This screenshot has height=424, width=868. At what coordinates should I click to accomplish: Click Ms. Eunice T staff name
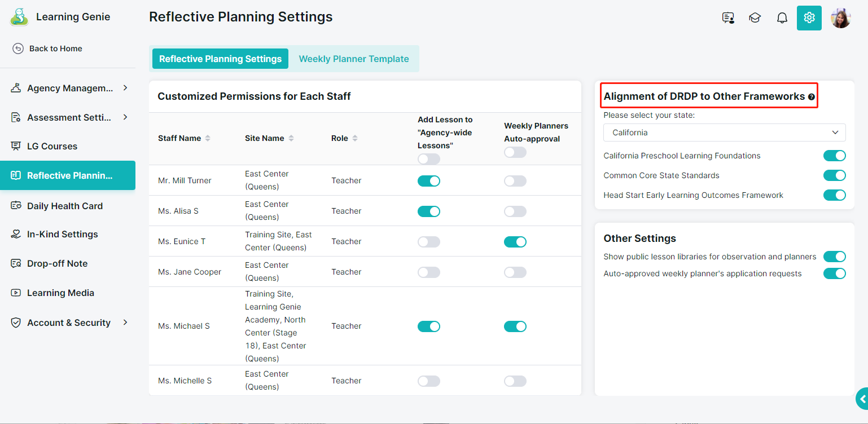click(182, 241)
